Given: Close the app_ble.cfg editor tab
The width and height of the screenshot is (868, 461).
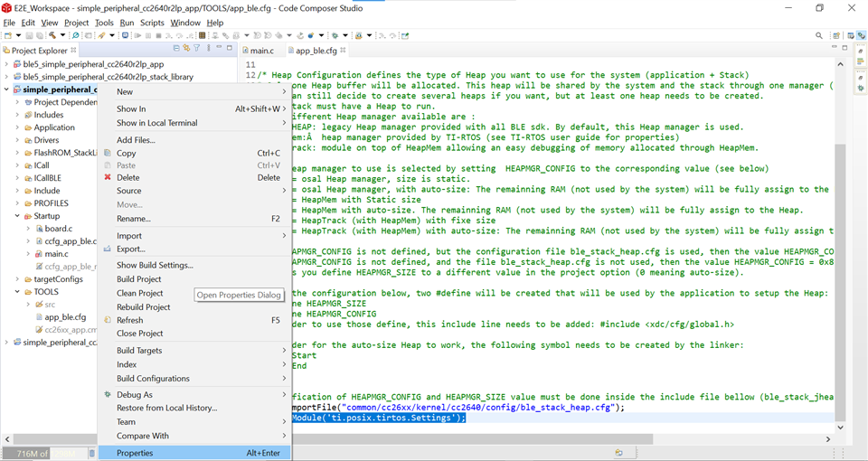Looking at the screenshot, I should [343, 50].
